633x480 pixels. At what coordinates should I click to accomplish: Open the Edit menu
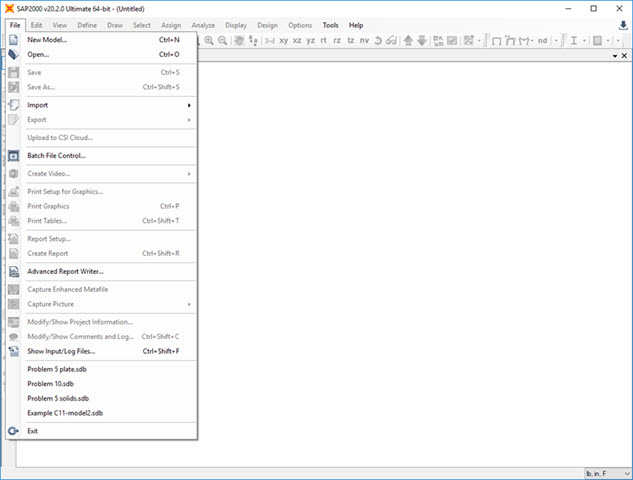36,25
